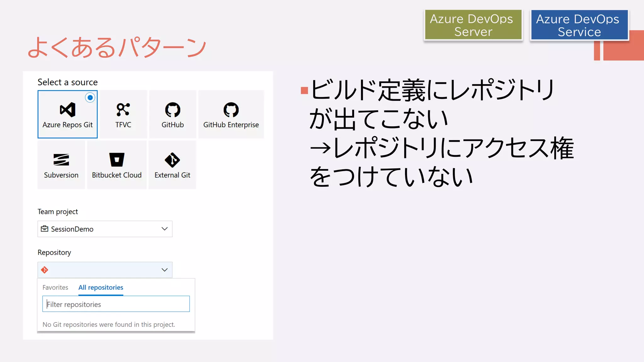Select the Bitbucket Cloud source icon
The image size is (644, 362).
pyautogui.click(x=117, y=160)
